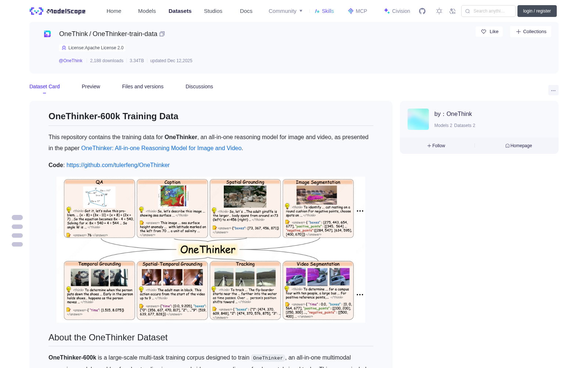Follow the OneThink organization
The width and height of the screenshot is (588, 368).
coord(436,146)
